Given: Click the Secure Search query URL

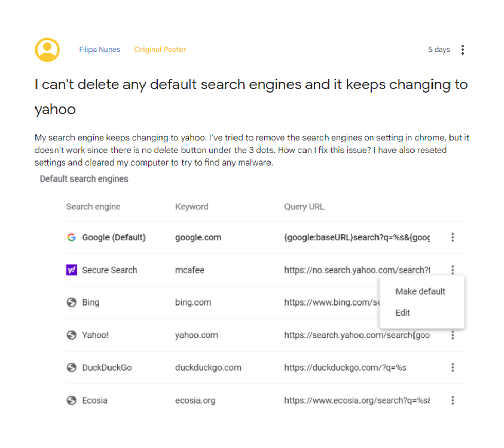Looking at the screenshot, I should click(357, 270).
